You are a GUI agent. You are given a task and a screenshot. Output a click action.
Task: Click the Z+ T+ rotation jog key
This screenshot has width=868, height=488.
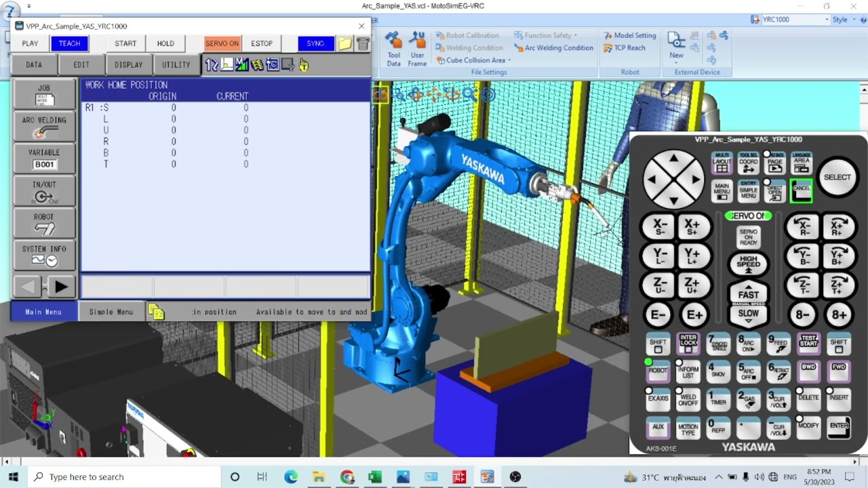tap(837, 285)
